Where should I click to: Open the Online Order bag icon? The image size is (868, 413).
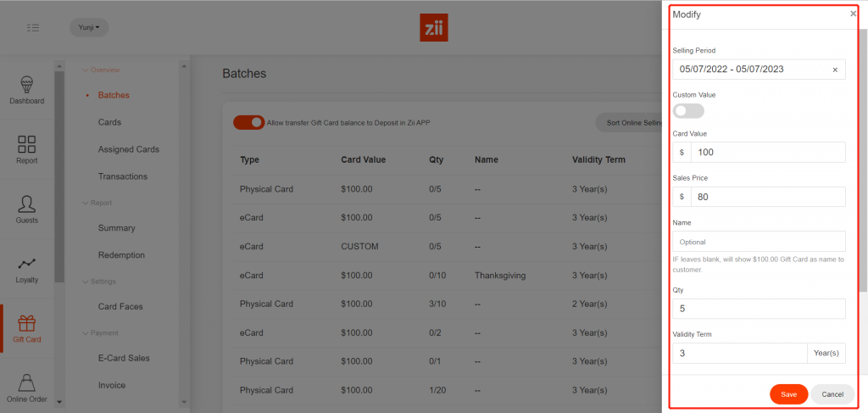26,383
